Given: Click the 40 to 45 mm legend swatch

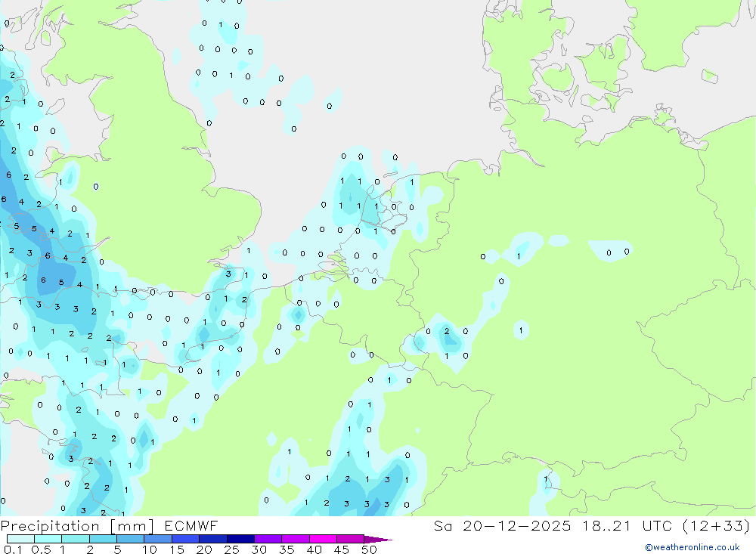Looking at the screenshot, I should pyautogui.click(x=323, y=539).
